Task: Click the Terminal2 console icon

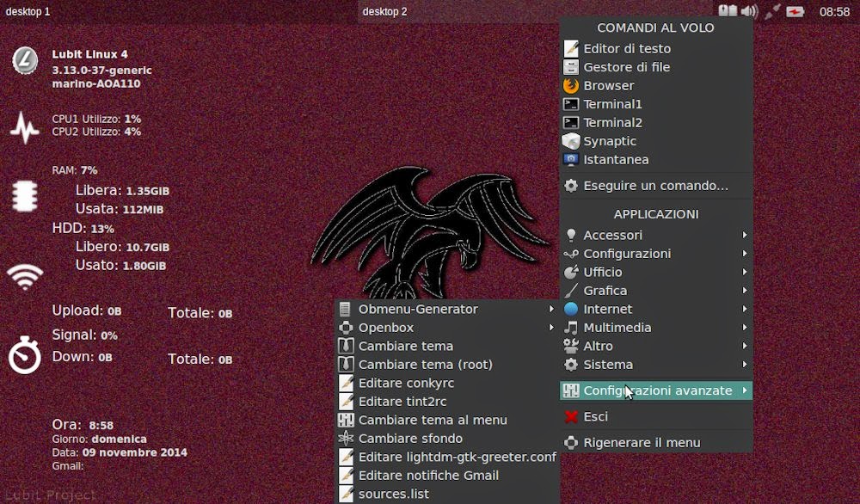Action: point(571,123)
